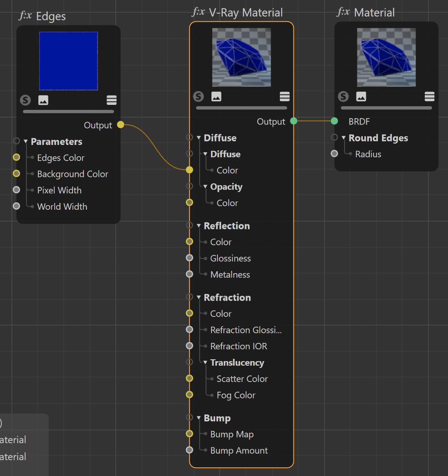Viewport: 448px width, 476px height.
Task: Select the V-Ray Material node title text
Action: 246,13
